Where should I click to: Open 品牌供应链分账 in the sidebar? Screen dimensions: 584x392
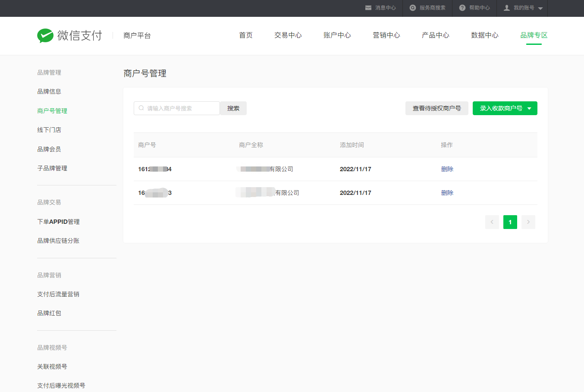[58, 241]
